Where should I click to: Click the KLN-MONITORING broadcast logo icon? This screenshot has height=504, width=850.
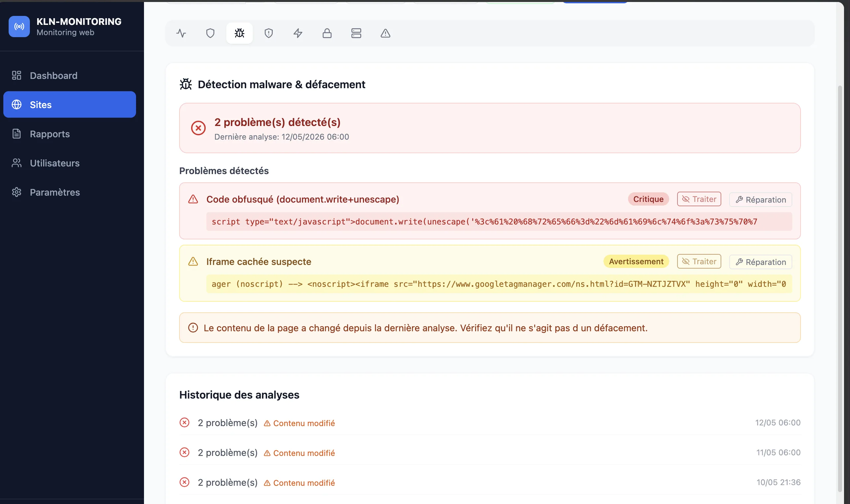pos(19,27)
